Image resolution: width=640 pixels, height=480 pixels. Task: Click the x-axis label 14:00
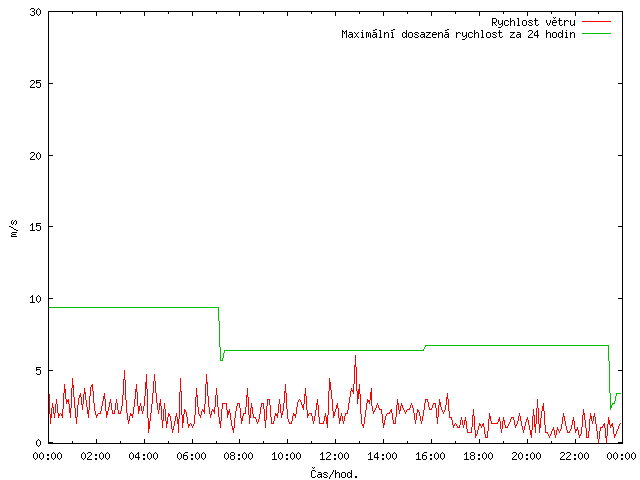[x=382, y=456]
